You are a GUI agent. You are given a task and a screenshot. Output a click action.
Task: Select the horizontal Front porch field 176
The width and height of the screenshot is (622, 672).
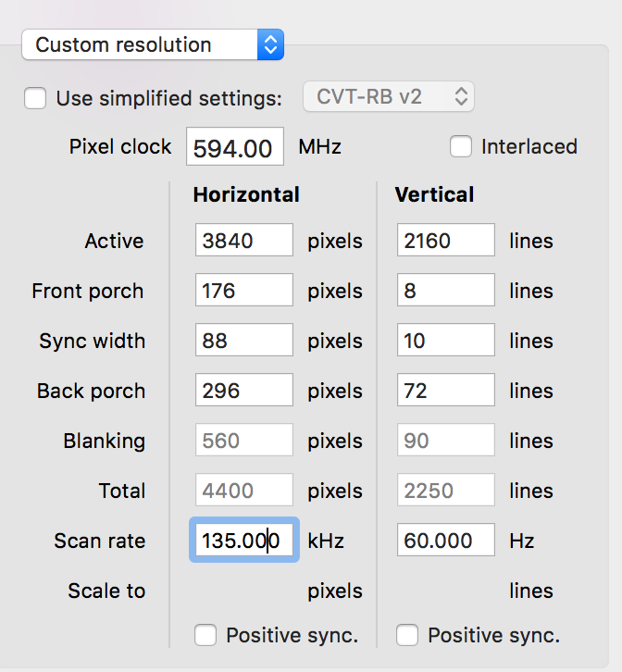(x=244, y=291)
